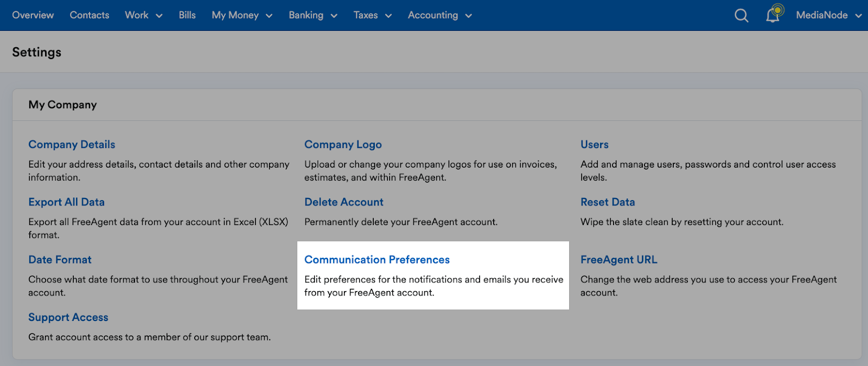Open the MediaNode account dropdown

click(x=829, y=15)
